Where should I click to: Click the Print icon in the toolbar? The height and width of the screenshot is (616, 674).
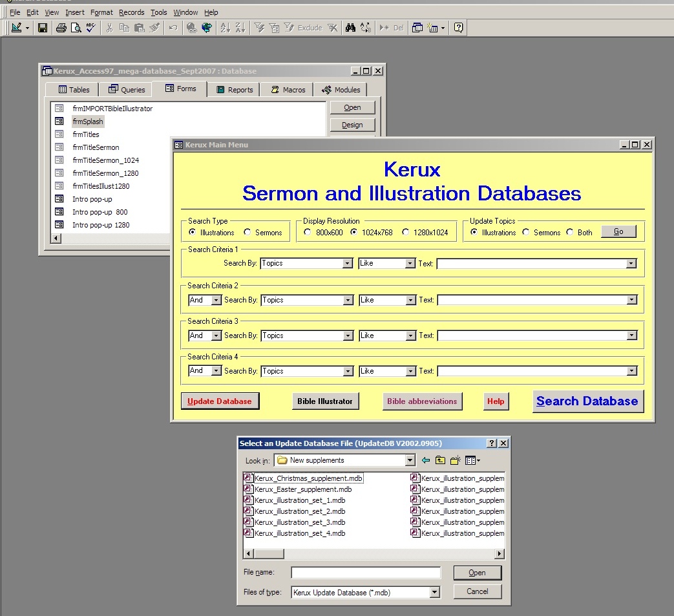61,28
